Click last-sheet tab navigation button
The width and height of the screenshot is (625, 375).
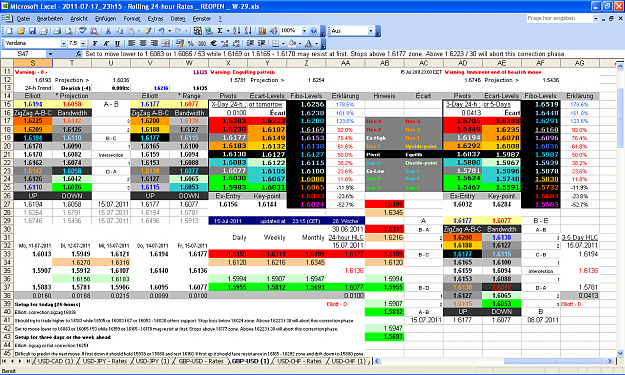point(28,361)
